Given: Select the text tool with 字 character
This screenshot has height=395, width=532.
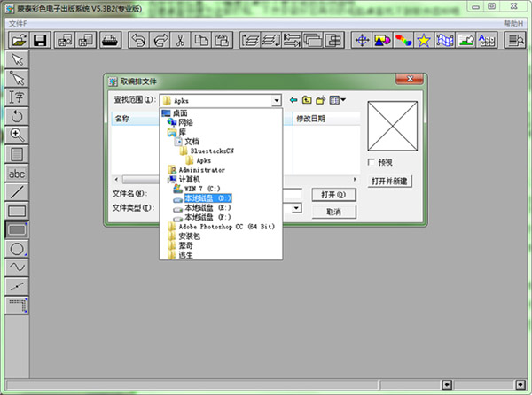Looking at the screenshot, I should [16, 97].
